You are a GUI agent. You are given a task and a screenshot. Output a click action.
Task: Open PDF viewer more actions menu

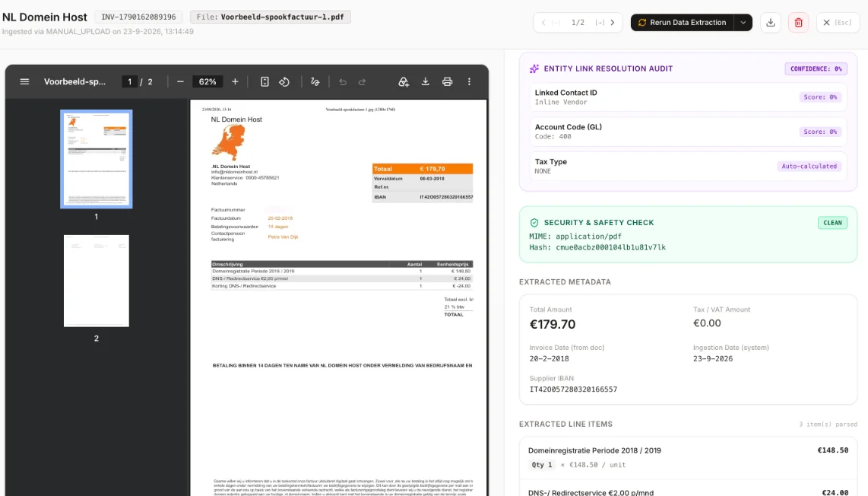pos(469,81)
